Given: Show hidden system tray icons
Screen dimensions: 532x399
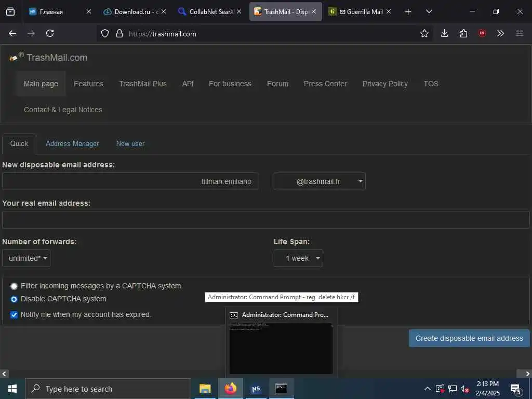Looking at the screenshot, I should [428, 389].
